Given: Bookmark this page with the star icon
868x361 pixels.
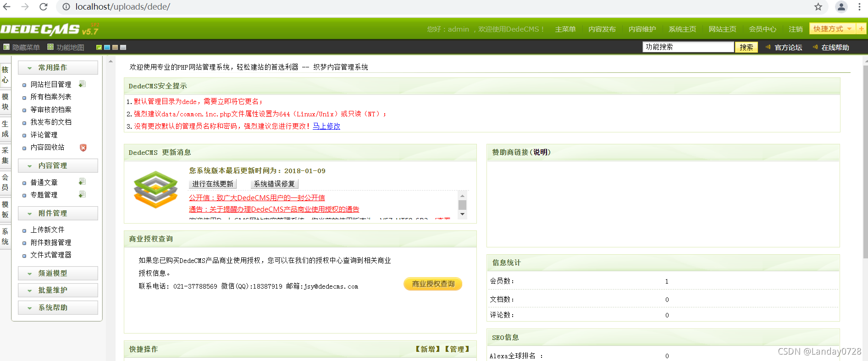Looking at the screenshot, I should (818, 7).
